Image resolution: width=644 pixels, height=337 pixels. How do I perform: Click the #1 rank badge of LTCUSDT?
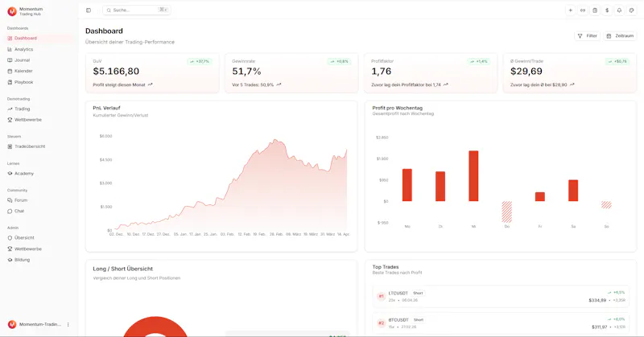tap(381, 296)
